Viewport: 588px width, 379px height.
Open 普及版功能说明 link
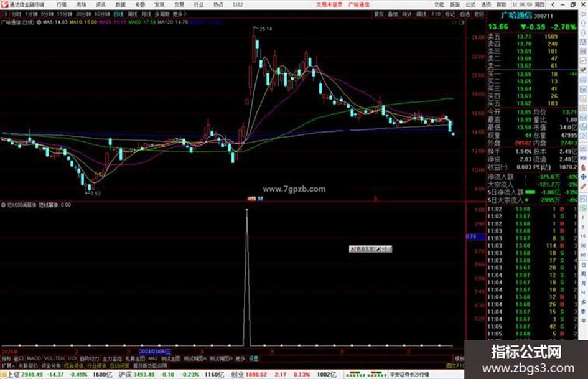click(150, 365)
